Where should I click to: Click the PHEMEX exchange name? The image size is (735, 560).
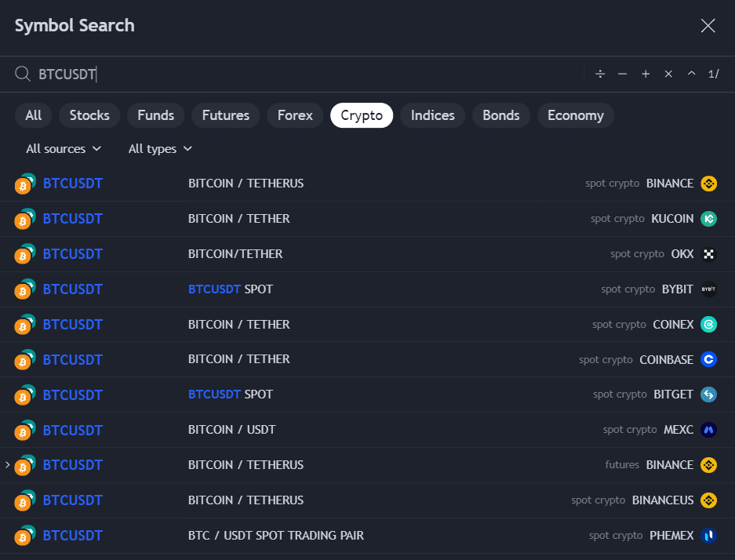tap(671, 535)
